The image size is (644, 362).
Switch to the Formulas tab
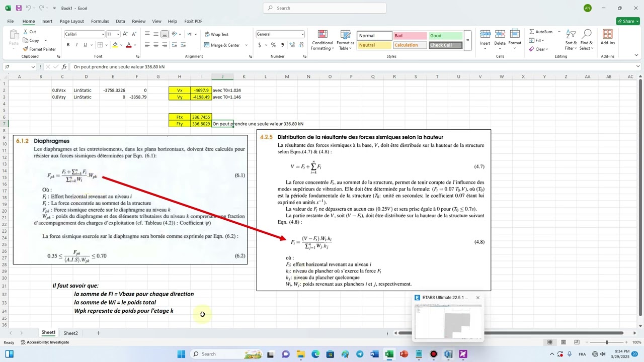click(x=100, y=21)
